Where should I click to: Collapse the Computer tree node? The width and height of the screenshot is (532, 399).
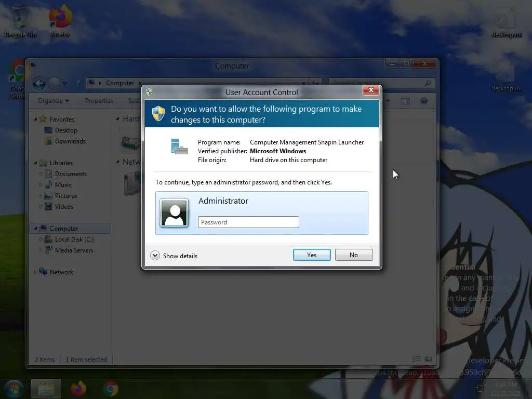point(35,229)
